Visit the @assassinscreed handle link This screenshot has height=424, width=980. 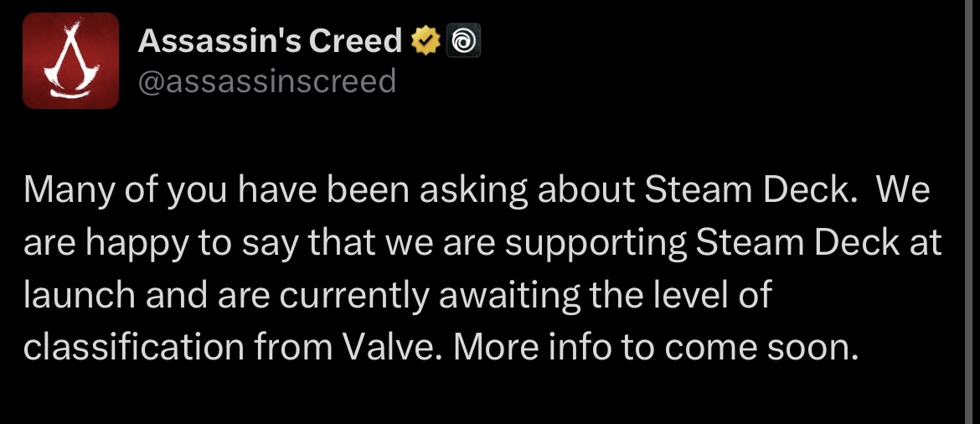[x=267, y=82]
